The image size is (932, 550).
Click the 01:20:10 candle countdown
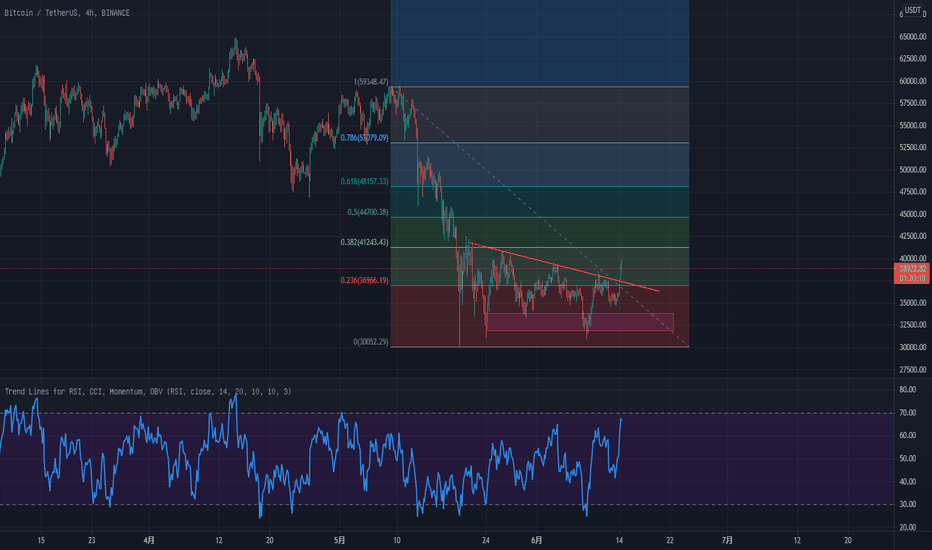point(912,278)
